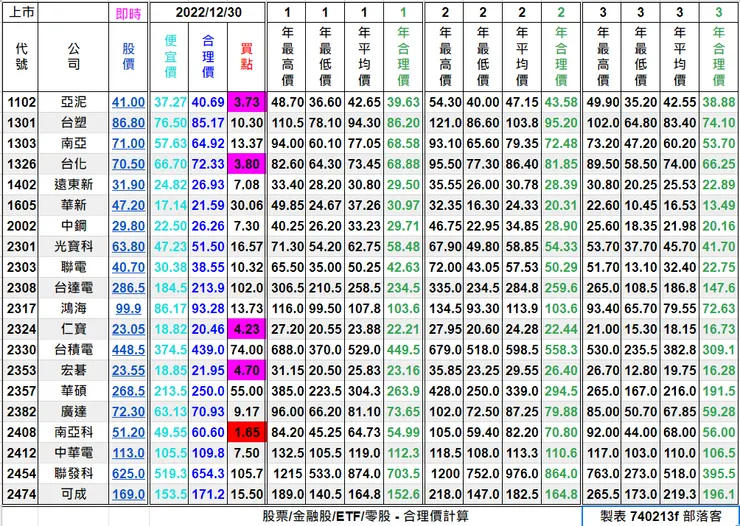Click year-1 average 107.8 for 鴻海
This screenshot has width=740, height=526.
[364, 309]
